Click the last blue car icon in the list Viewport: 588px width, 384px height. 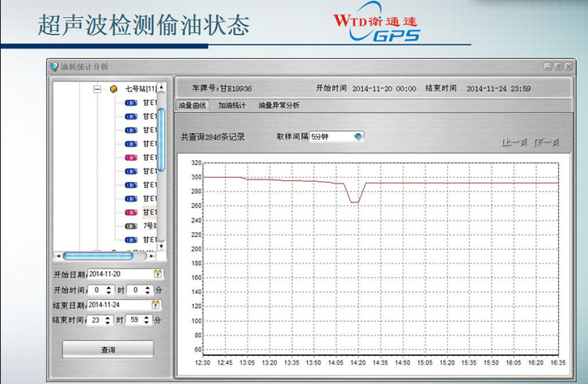coord(129,239)
